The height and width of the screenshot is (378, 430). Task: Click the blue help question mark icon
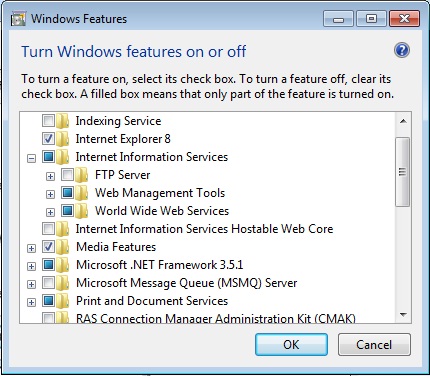click(x=402, y=50)
